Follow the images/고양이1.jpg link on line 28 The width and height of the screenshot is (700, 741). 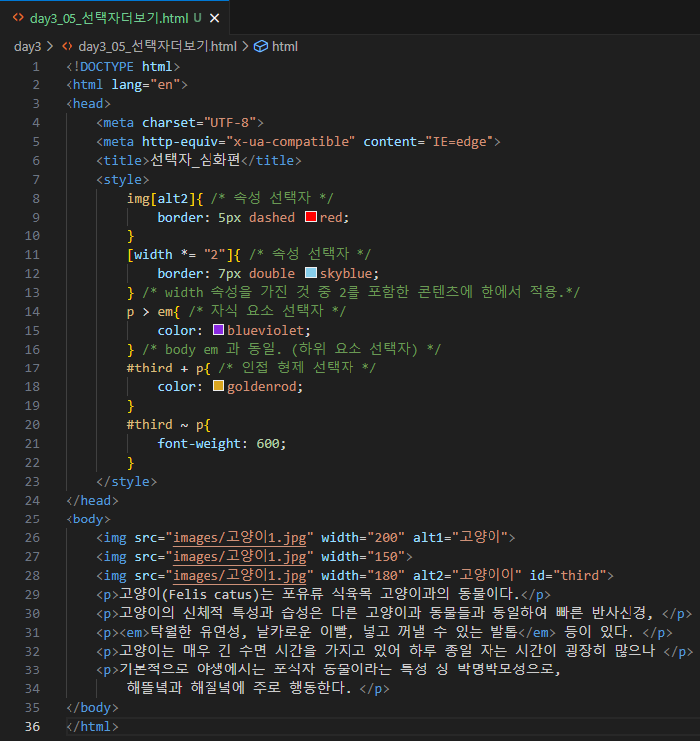(239, 575)
